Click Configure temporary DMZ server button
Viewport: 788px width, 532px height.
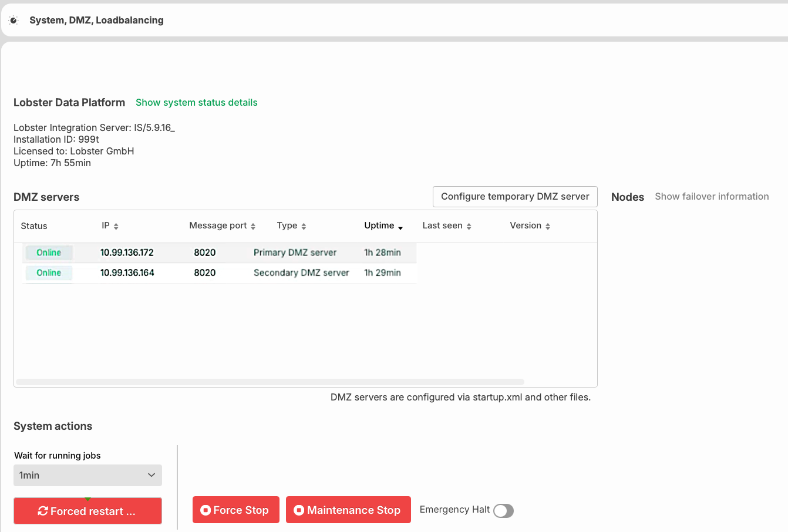point(515,197)
